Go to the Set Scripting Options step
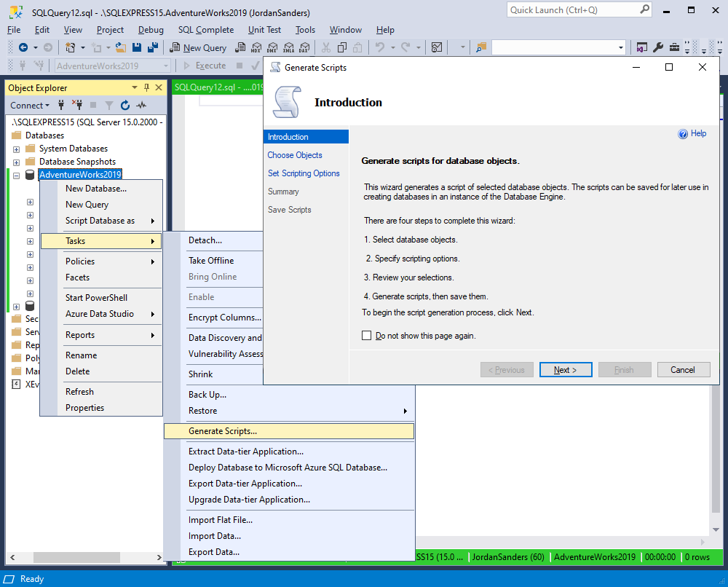The image size is (728, 587). [304, 173]
